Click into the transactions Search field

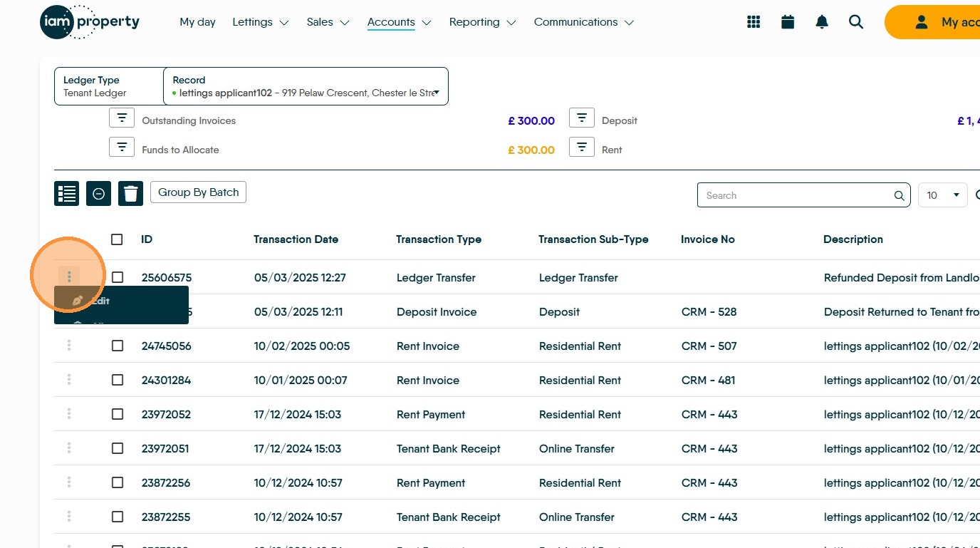coord(796,195)
